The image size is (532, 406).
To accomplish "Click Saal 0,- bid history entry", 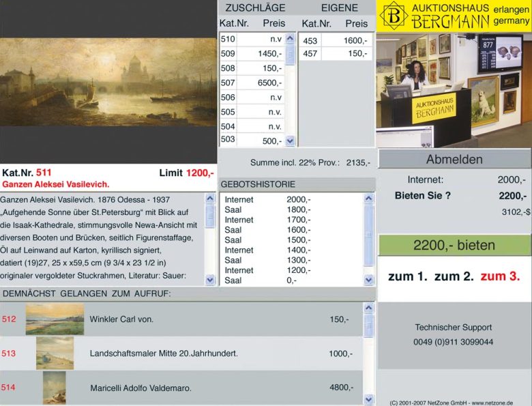I will tap(261, 280).
